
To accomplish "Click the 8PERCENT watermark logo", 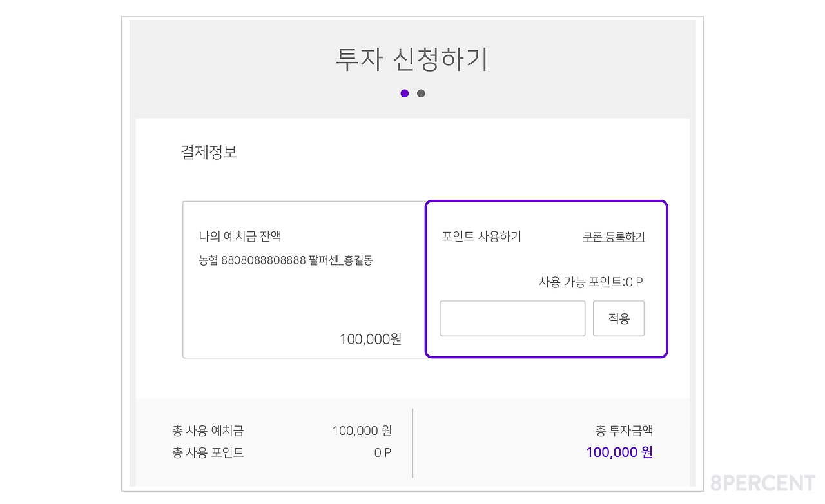I will coord(762,483).
